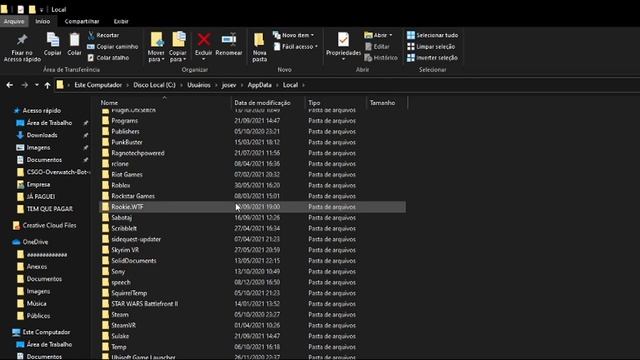Screen dimensions: 640x360
Task: Open pinned Imagens under Acesso rápido
Action: (38, 147)
